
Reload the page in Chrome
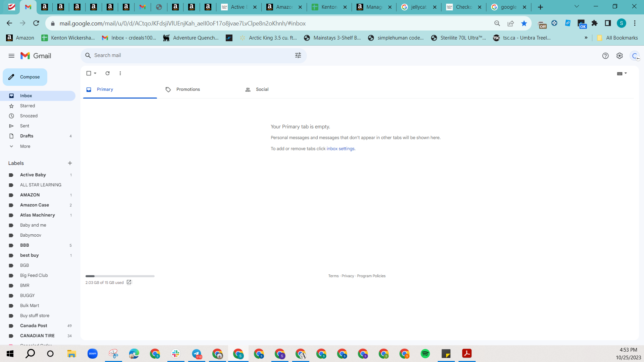[36, 23]
